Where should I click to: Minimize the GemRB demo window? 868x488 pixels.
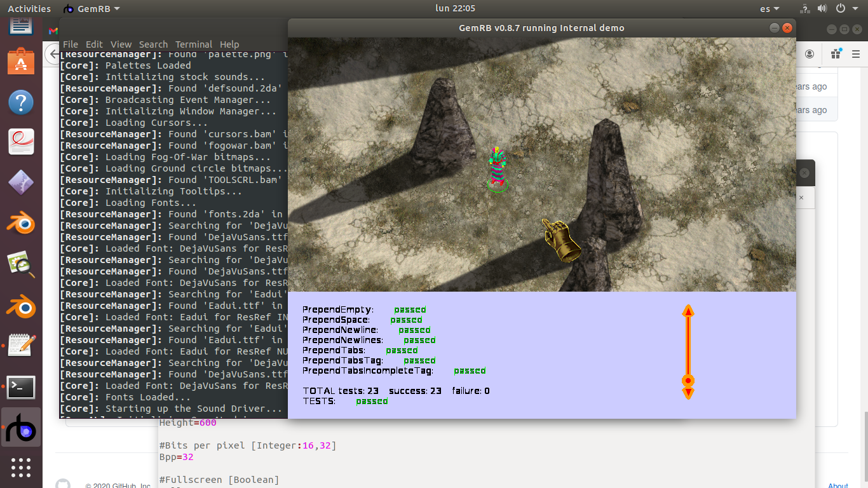tap(774, 28)
